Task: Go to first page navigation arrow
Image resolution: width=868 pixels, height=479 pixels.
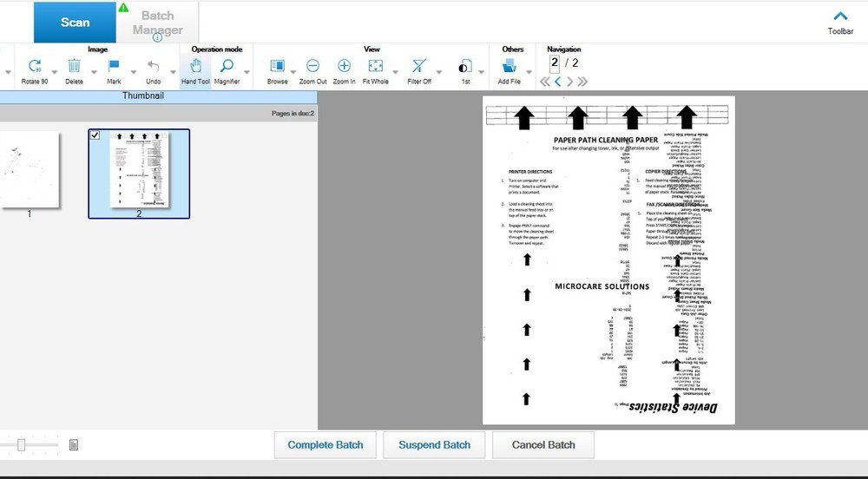Action: 545,82
